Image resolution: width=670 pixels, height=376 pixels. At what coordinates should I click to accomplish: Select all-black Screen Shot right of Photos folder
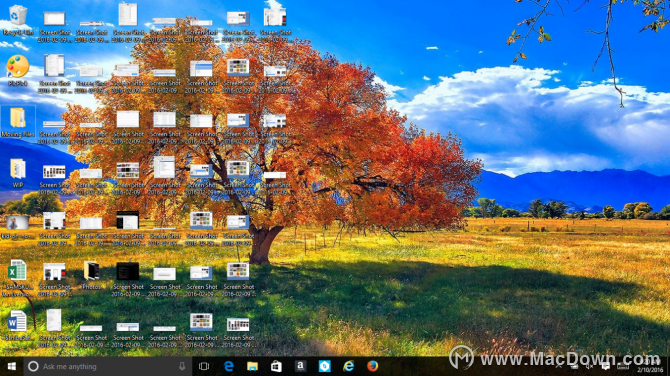click(x=128, y=279)
